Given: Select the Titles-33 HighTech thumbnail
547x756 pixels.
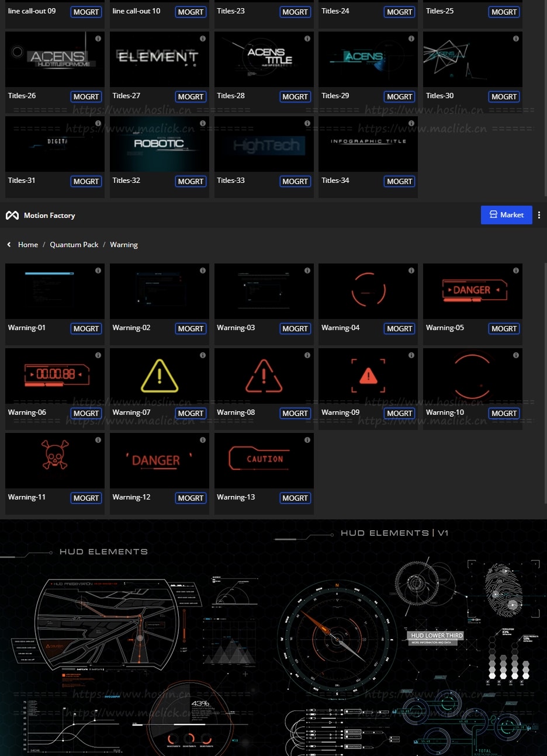Looking at the screenshot, I should [x=264, y=144].
